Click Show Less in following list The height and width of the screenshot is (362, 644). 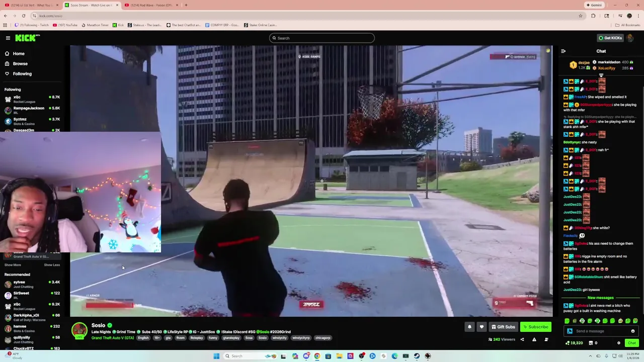click(52, 265)
